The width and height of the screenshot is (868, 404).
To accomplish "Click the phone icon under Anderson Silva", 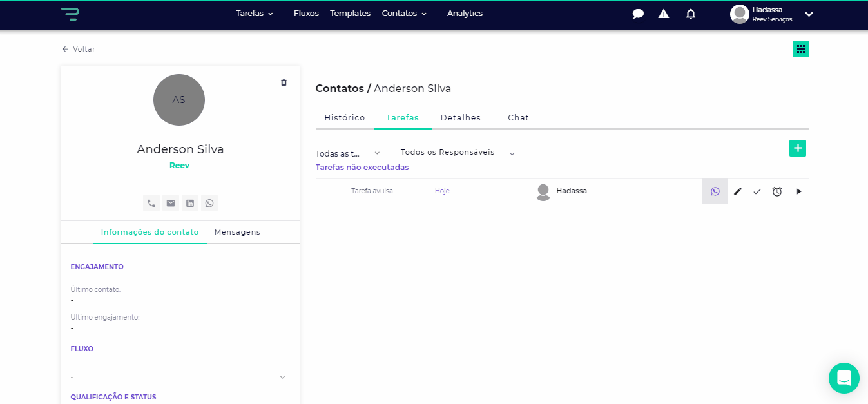I will point(151,203).
